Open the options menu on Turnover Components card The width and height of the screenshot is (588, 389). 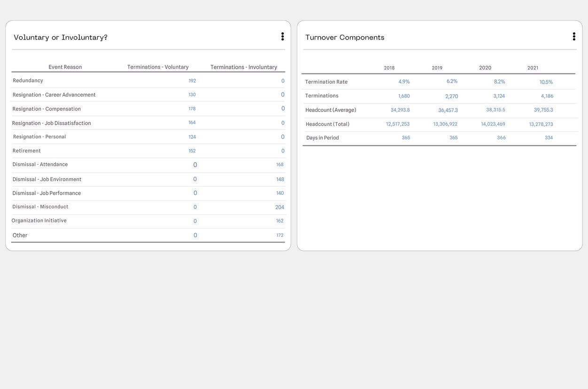[573, 36]
